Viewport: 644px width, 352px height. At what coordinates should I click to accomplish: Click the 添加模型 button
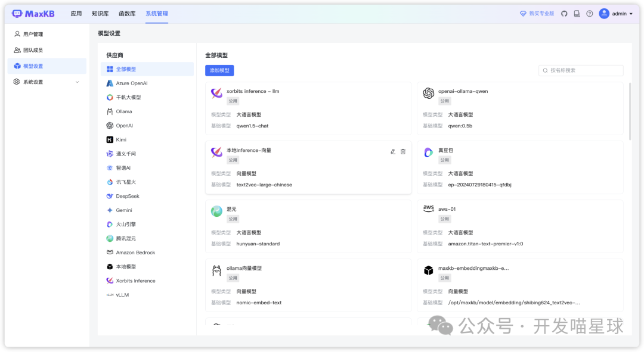pos(219,70)
